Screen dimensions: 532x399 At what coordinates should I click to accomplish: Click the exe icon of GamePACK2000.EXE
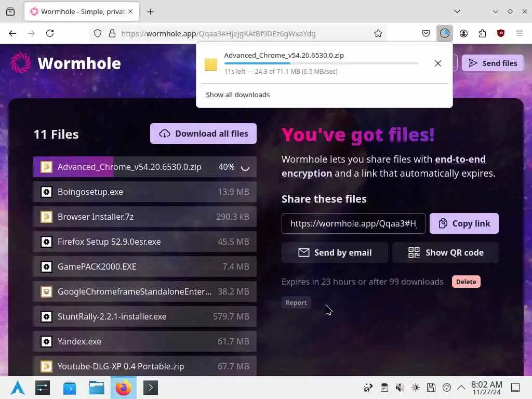46,267
